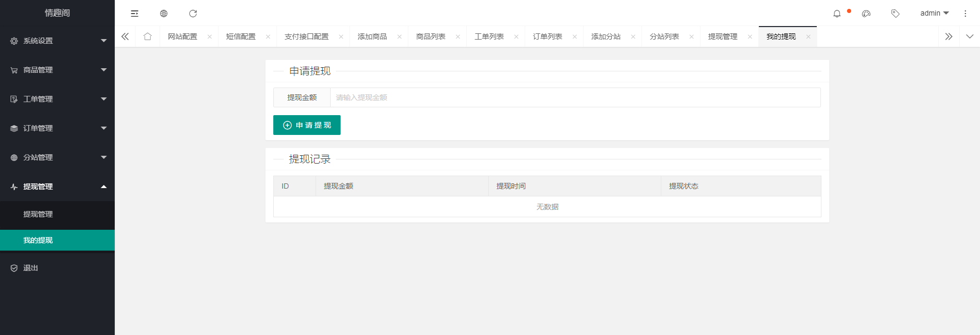This screenshot has height=335, width=980.
Task: Open 提现管理 submenu item in sidebar
Action: (57, 214)
